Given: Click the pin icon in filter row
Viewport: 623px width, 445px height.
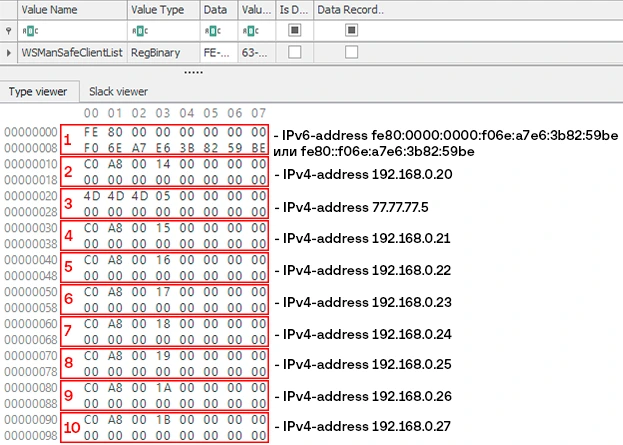Looking at the screenshot, I should (9, 30).
